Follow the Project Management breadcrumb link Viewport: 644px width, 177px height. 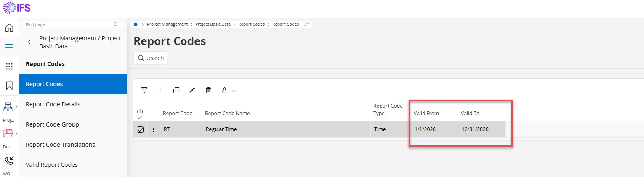pos(167,24)
